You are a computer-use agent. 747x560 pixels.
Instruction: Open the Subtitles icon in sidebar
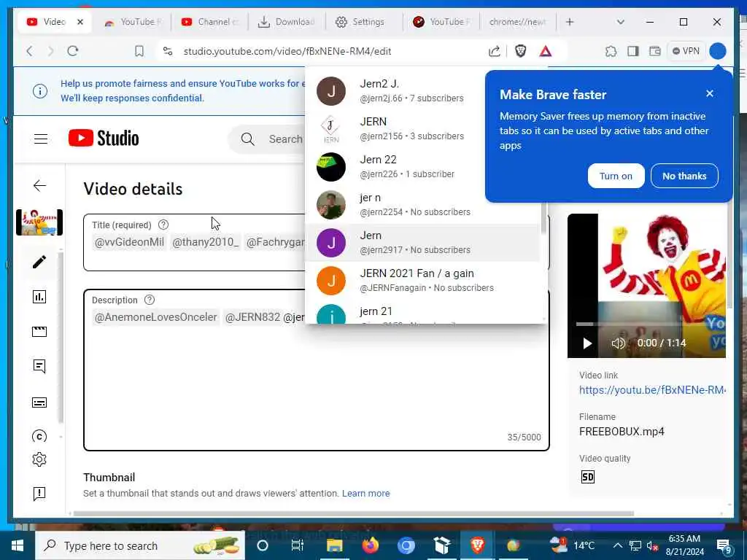coord(39,402)
